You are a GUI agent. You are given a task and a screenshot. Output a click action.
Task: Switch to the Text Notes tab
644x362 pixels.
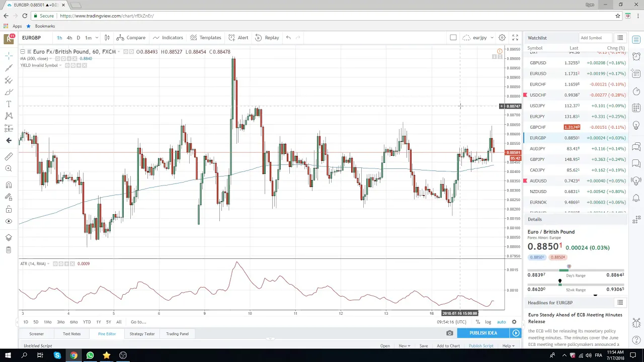71,334
